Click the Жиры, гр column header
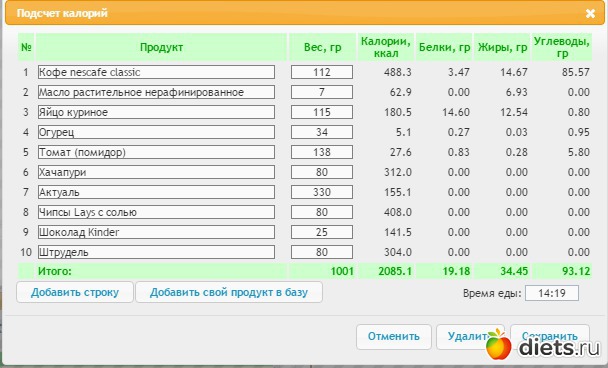This screenshot has width=608, height=368. (502, 47)
